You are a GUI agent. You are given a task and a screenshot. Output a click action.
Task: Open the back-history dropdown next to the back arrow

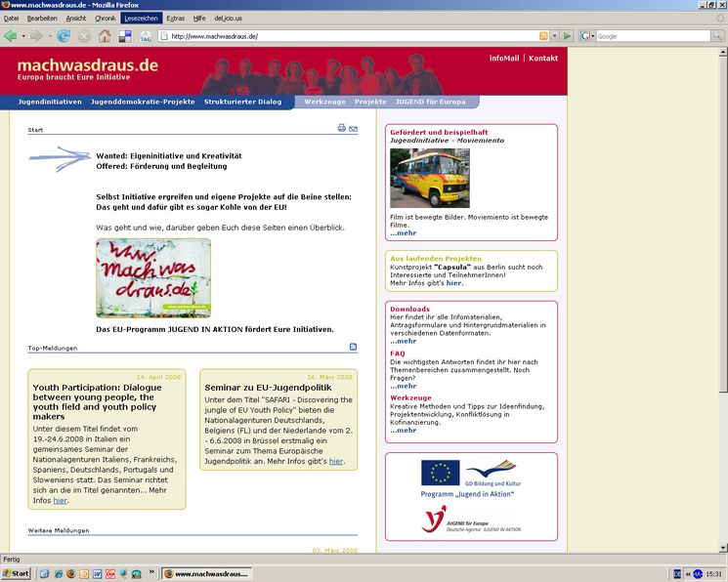click(x=23, y=36)
